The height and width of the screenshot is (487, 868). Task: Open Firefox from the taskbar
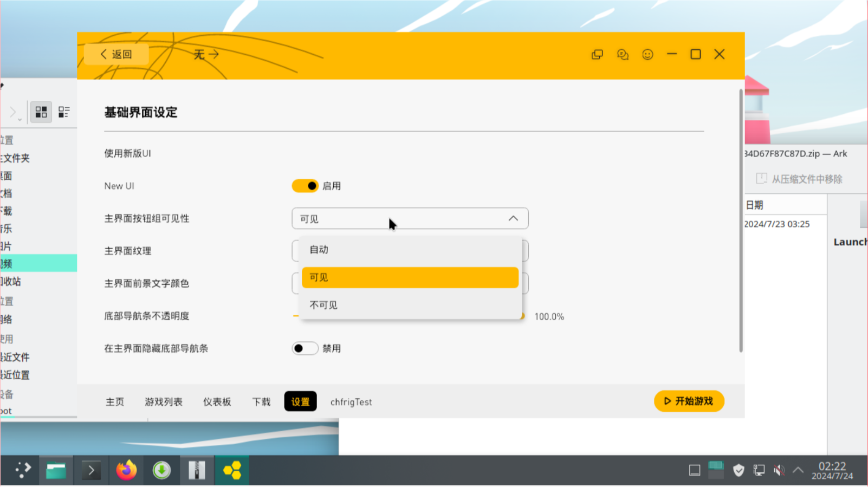[x=126, y=470]
